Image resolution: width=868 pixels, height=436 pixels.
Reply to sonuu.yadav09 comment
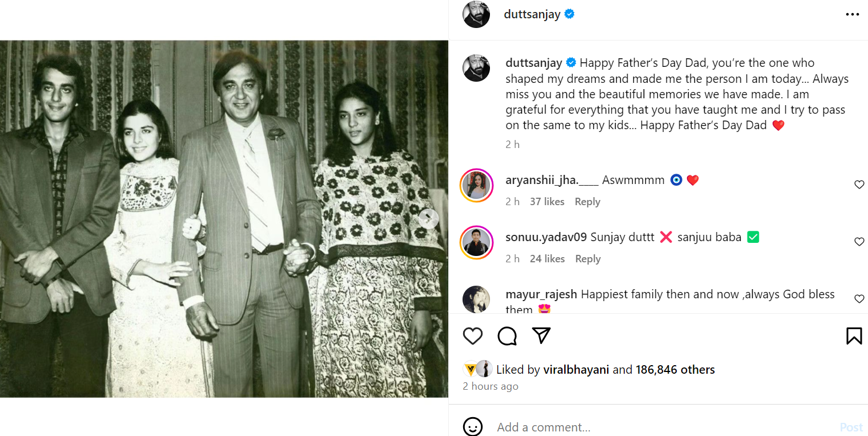tap(588, 259)
